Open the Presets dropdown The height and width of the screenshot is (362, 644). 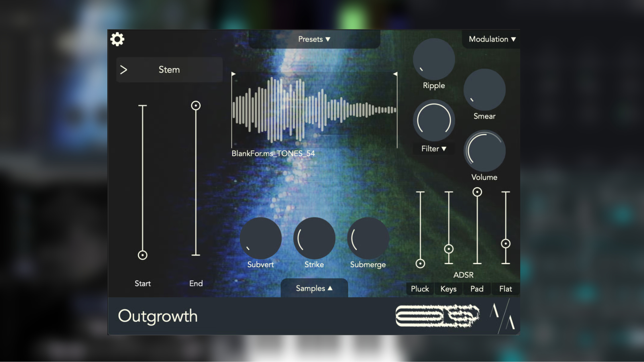314,39
